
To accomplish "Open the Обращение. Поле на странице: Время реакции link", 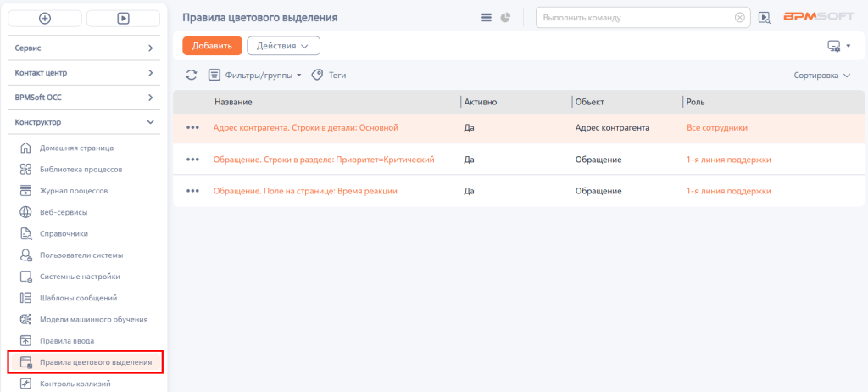I will (x=305, y=191).
